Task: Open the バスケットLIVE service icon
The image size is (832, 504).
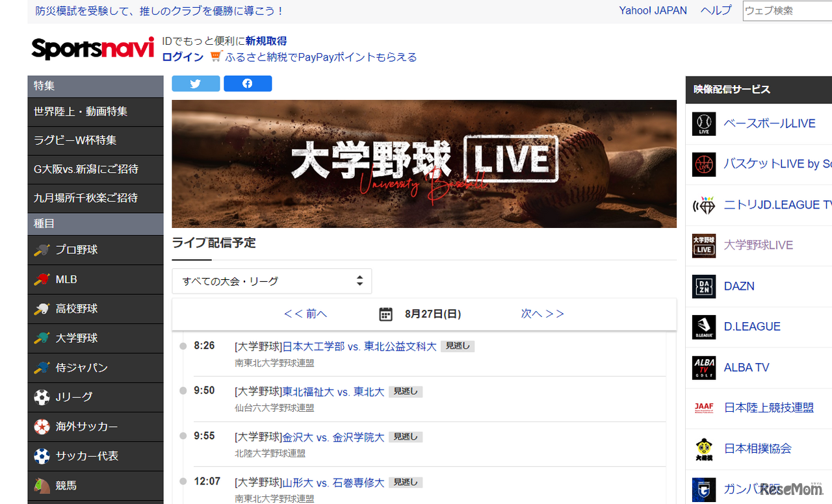Action: 704,164
